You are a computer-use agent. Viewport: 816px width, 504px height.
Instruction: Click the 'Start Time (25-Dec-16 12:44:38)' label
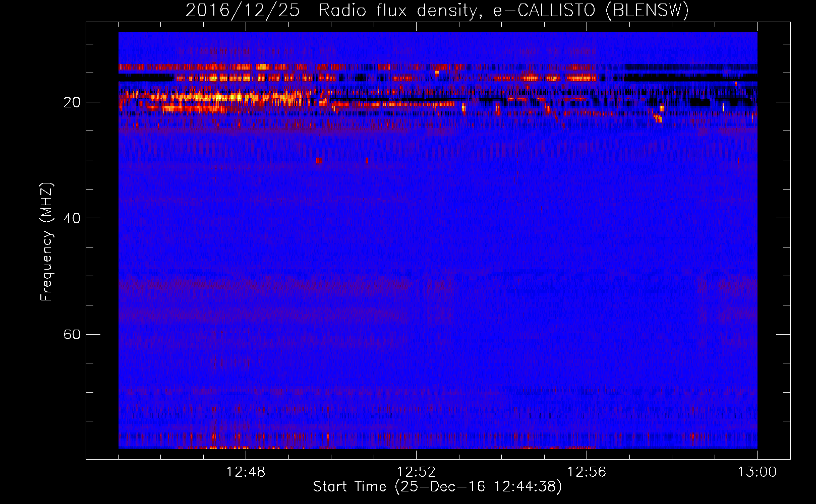[437, 487]
